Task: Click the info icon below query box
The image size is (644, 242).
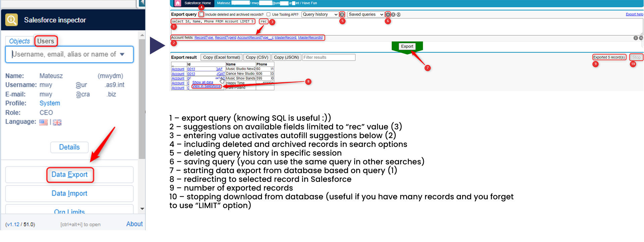Action: 635,38
